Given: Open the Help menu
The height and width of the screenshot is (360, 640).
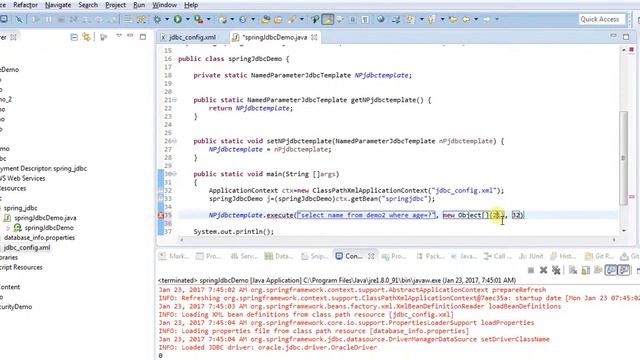Looking at the screenshot, I should [x=191, y=5].
